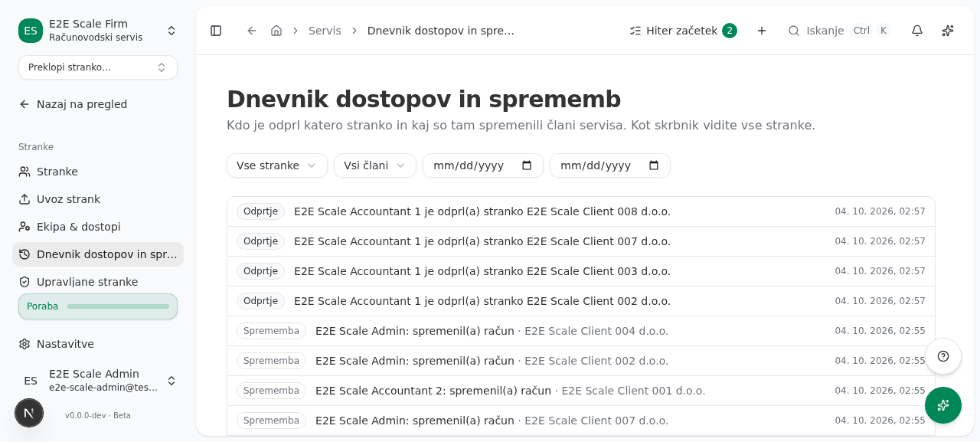
Task: Click the Nastavitve gear icon
Action: click(x=24, y=344)
